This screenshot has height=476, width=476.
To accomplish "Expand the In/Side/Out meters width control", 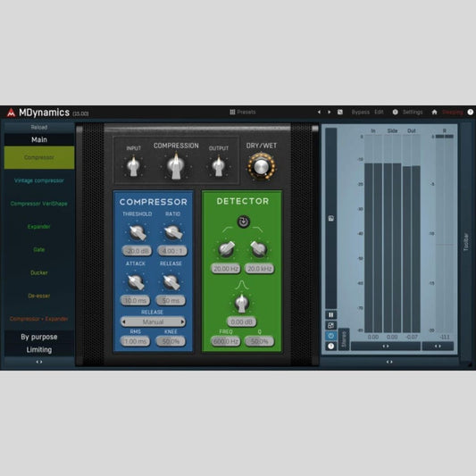I will pos(386,347).
